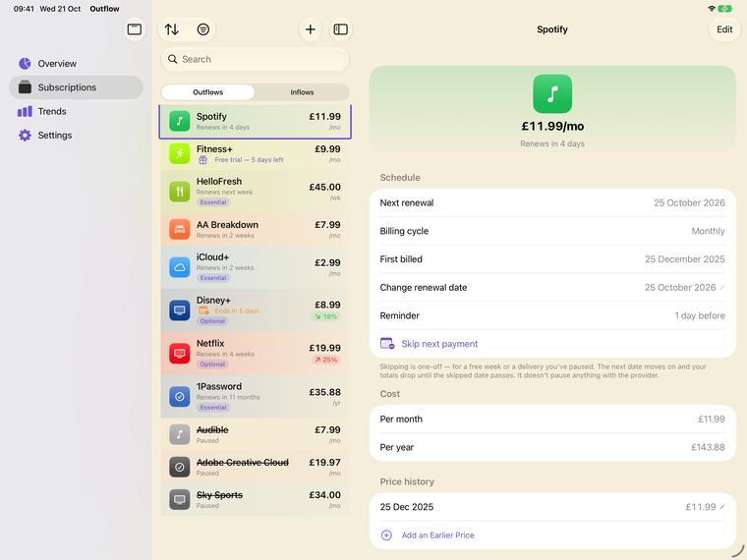Click the Outflow app name in status bar

104,9
